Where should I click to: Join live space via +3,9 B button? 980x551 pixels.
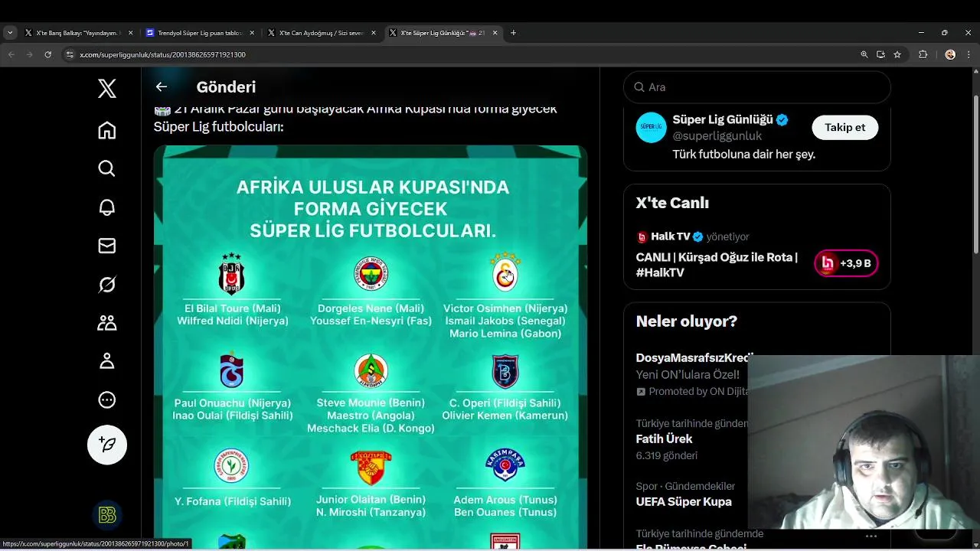[x=846, y=263]
